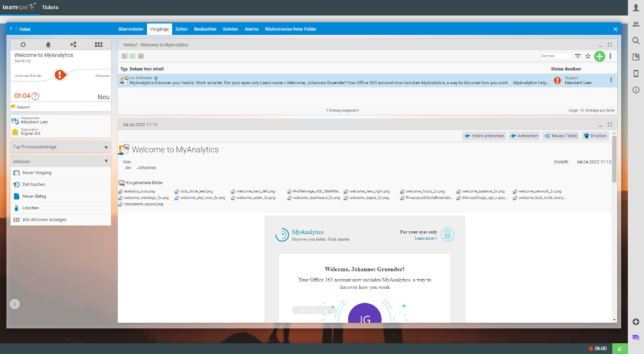Click the circle status icon in ticket card header
Image resolution: width=644 pixels, height=354 pixels.
coord(23,45)
